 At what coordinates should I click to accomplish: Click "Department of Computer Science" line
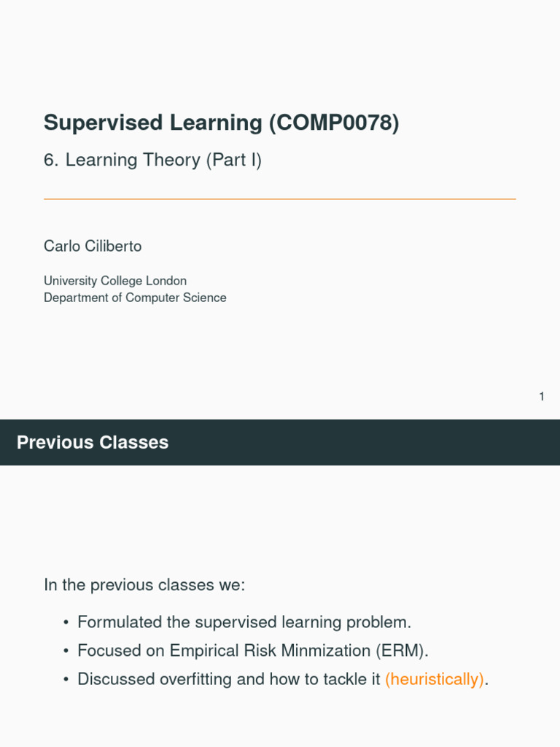pyautogui.click(x=135, y=298)
